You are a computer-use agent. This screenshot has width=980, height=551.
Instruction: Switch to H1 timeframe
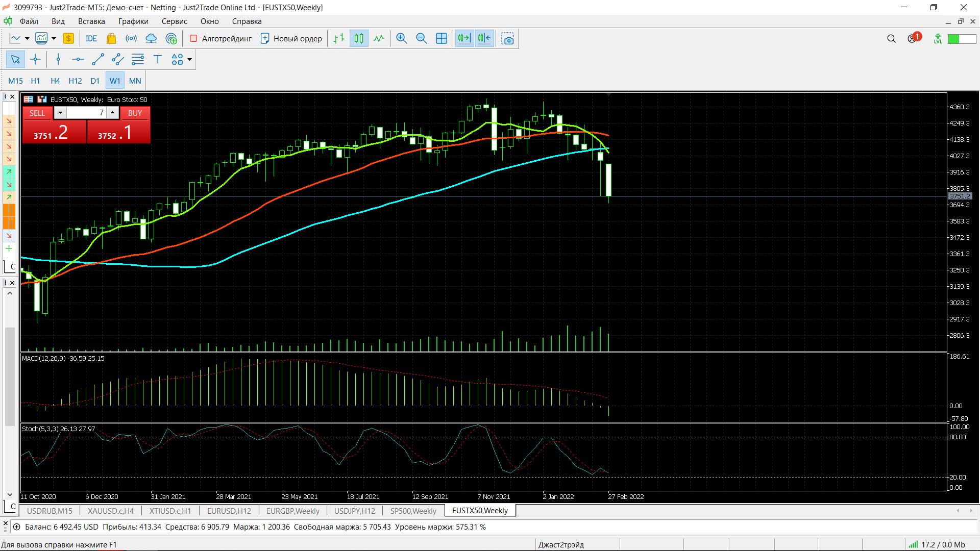(x=35, y=81)
